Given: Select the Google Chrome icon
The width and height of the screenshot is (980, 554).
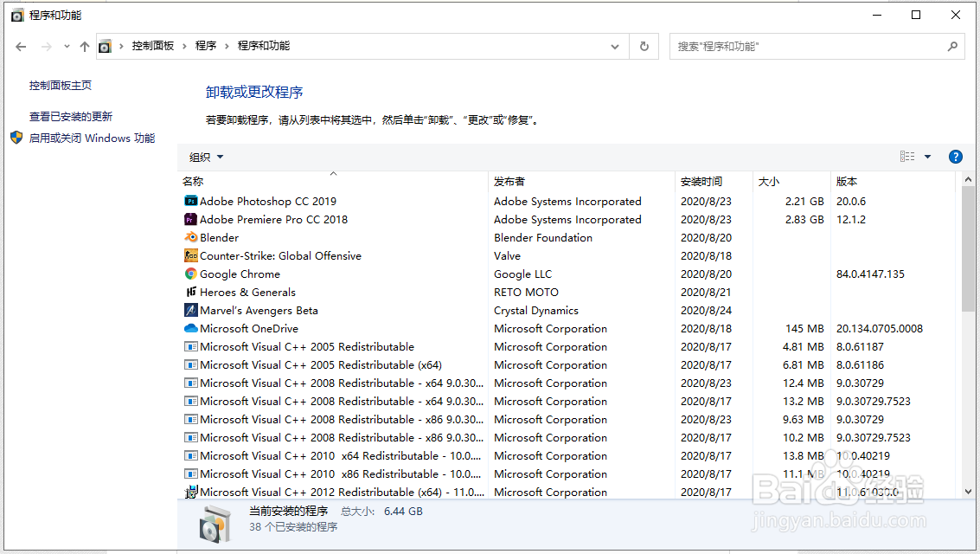Looking at the screenshot, I should pyautogui.click(x=190, y=274).
